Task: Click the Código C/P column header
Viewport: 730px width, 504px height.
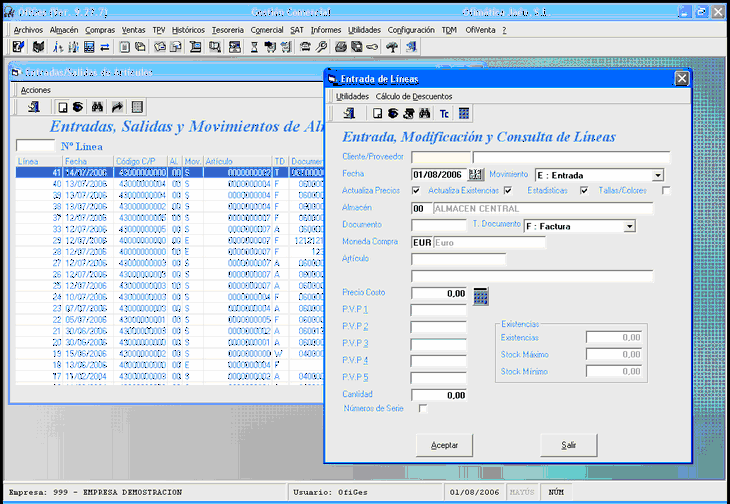Action: [140, 161]
